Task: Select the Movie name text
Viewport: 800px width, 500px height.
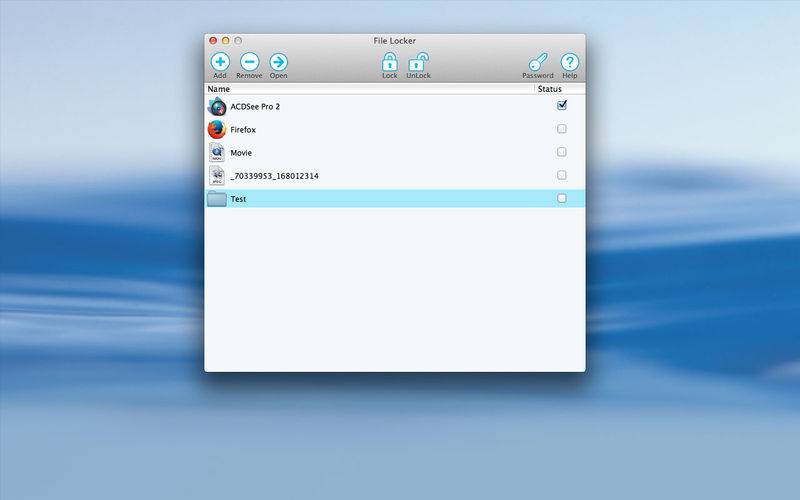Action: click(x=241, y=153)
